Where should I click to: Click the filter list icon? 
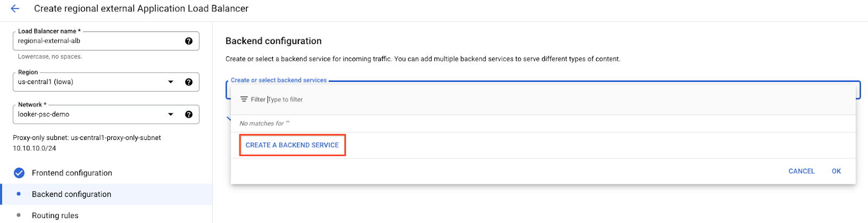[x=244, y=99]
